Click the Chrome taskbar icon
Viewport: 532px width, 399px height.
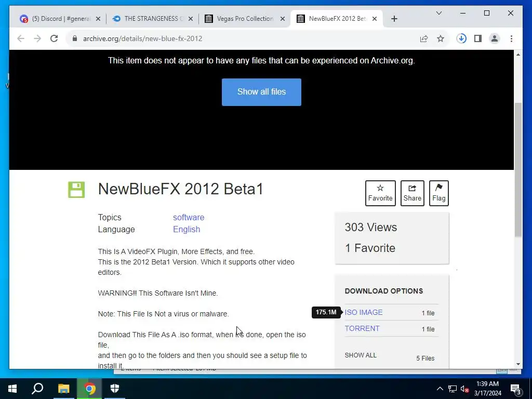89,389
